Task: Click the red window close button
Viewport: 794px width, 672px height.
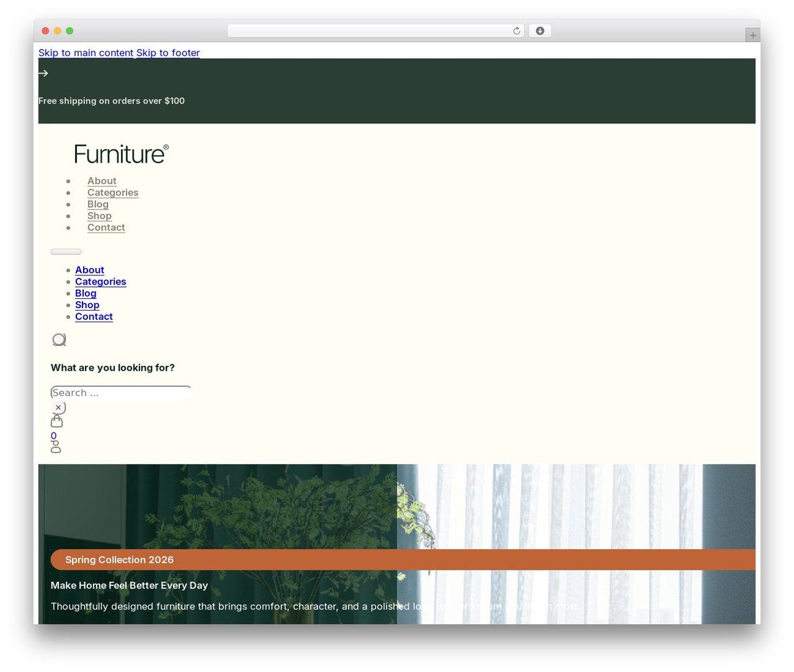Action: click(x=45, y=31)
